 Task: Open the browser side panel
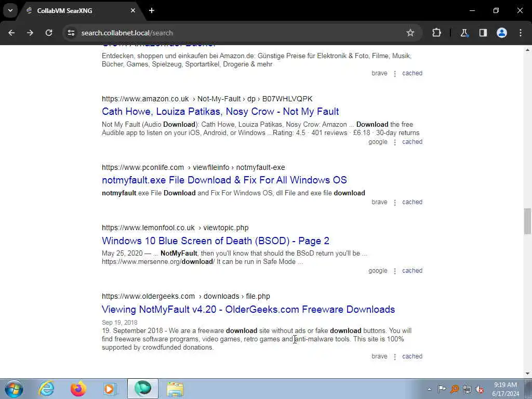tap(483, 33)
